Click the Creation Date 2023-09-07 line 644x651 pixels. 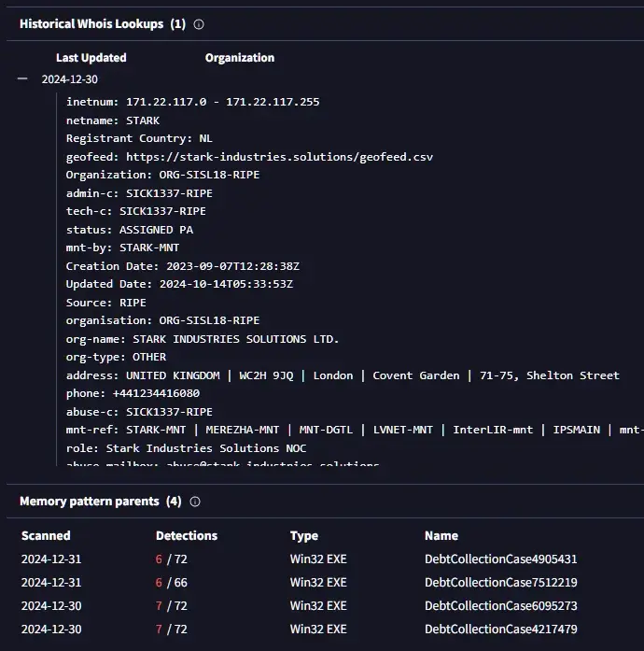183,266
